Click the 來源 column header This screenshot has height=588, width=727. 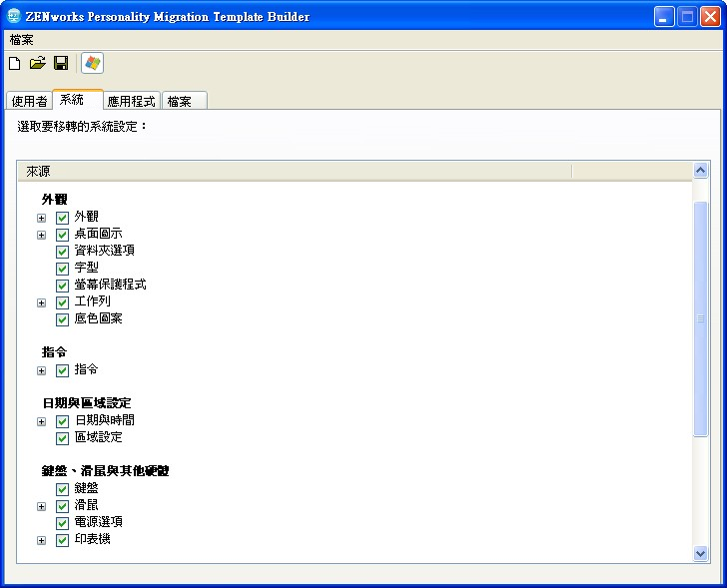(x=295, y=172)
